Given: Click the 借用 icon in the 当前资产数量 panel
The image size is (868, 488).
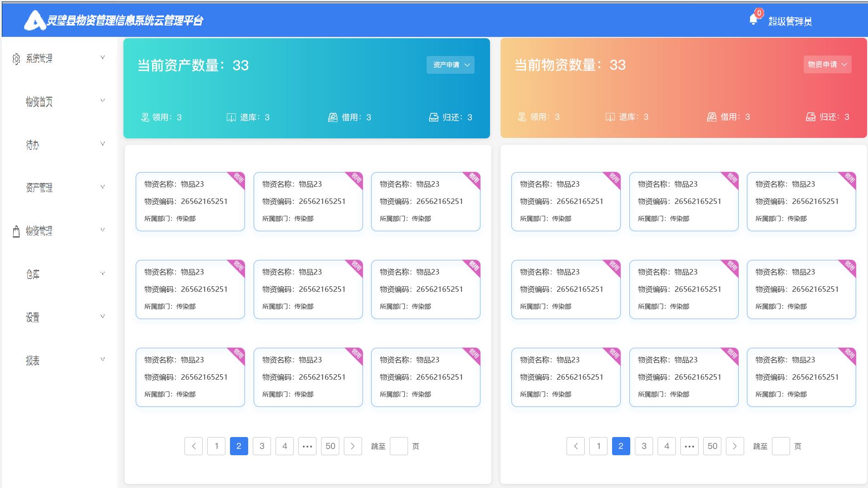Looking at the screenshot, I should (x=333, y=117).
